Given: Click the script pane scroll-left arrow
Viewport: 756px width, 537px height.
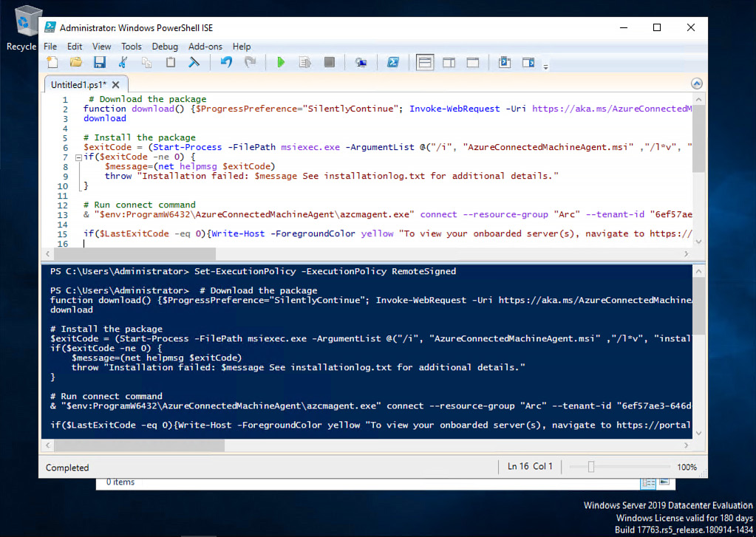Looking at the screenshot, I should [x=48, y=254].
